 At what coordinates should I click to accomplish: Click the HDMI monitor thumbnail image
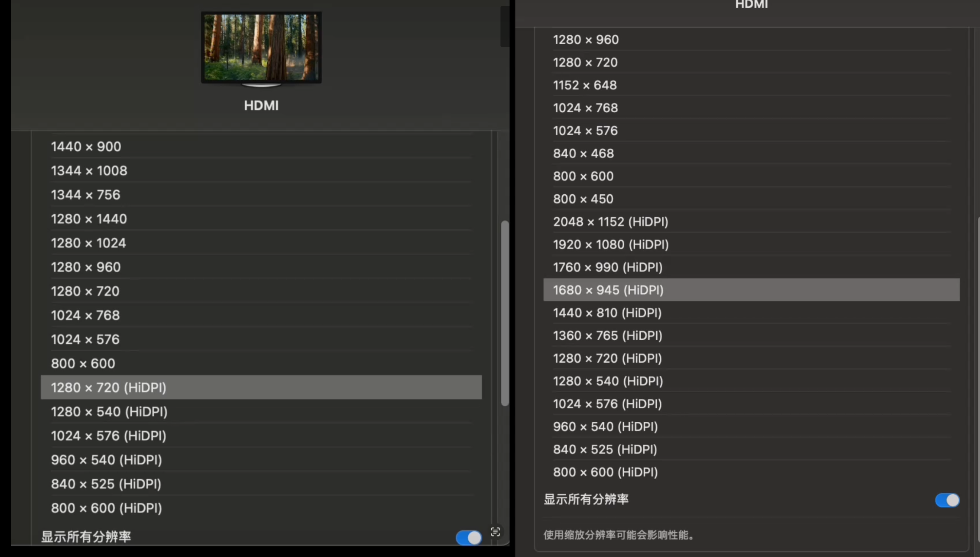tap(261, 48)
